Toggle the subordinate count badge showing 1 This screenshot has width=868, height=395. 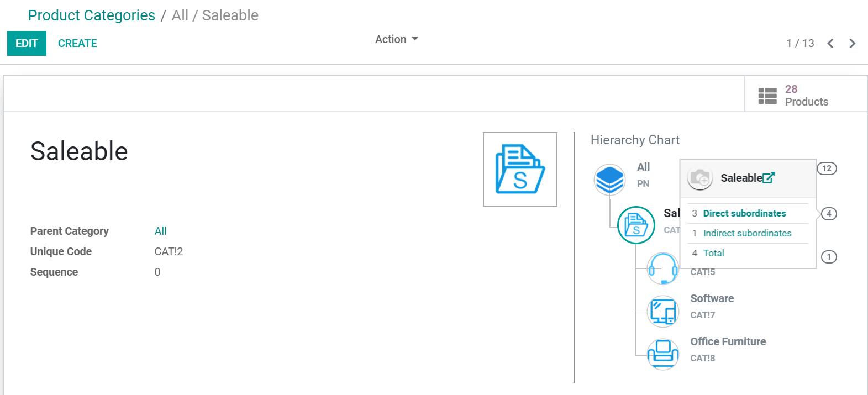[x=829, y=257]
